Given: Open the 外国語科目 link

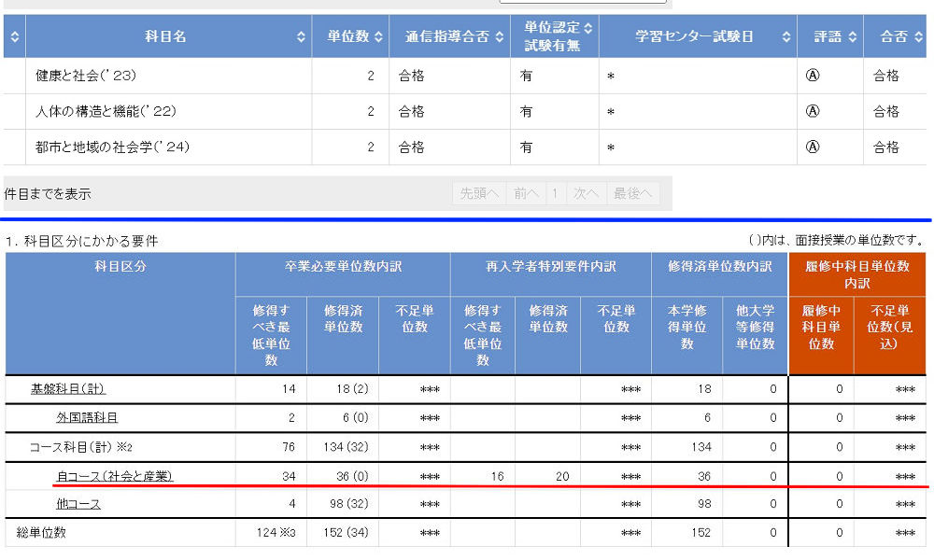Looking at the screenshot, I should click(87, 418).
